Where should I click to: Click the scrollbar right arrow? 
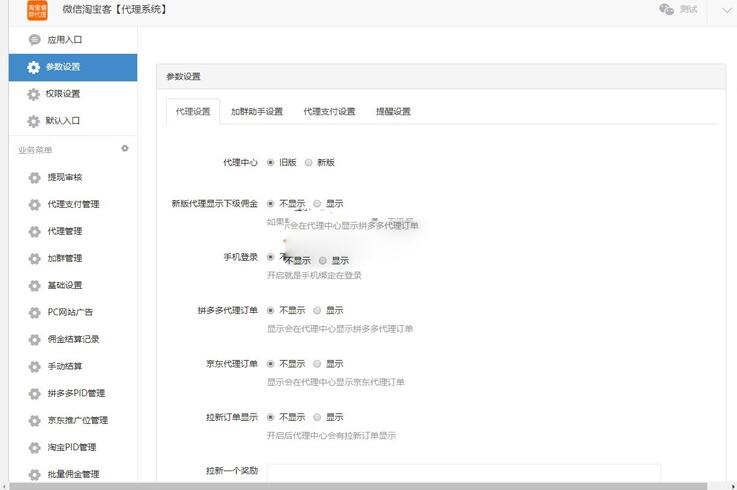click(x=733, y=486)
